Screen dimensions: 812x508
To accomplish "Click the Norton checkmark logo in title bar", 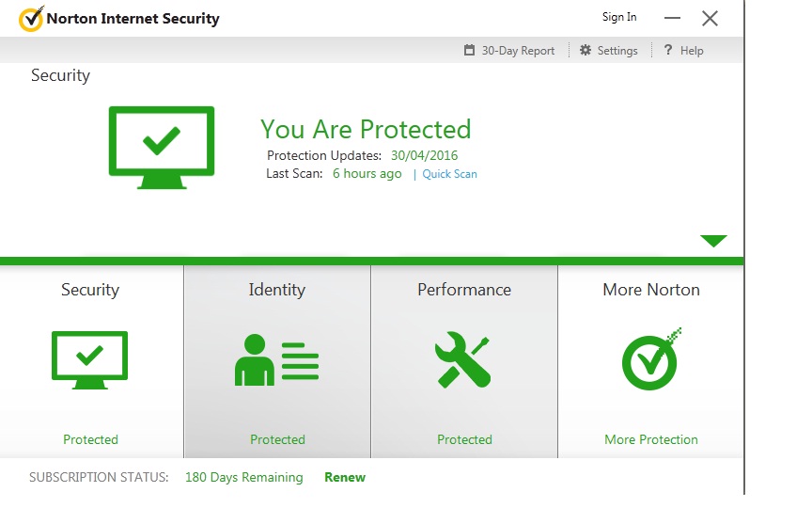I will (x=31, y=19).
